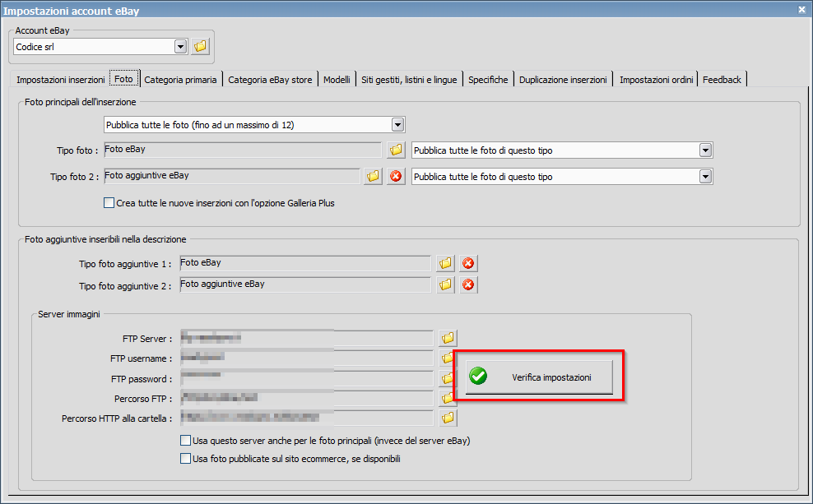Click Tipo foto aggiuntive 1 field

(305, 263)
